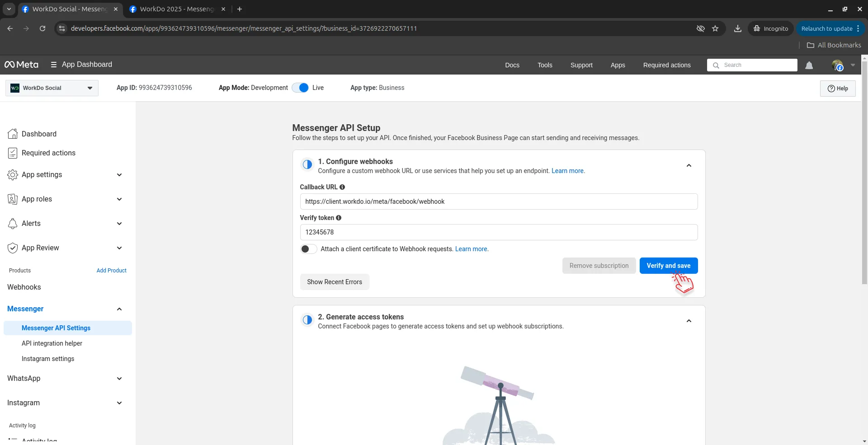Click the Add Product link

[111, 271]
